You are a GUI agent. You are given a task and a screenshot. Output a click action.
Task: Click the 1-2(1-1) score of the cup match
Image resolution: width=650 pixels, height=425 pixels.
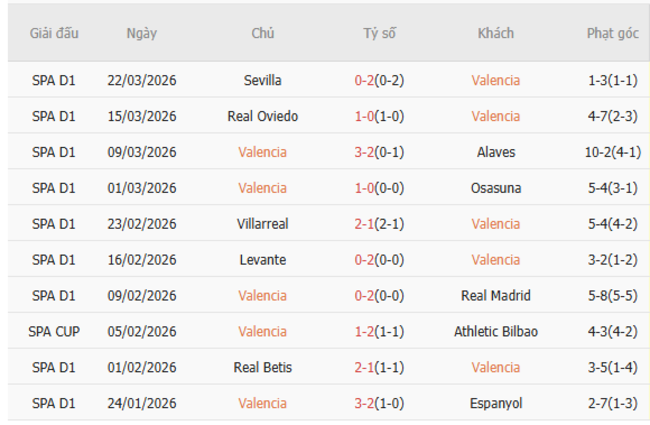(379, 332)
